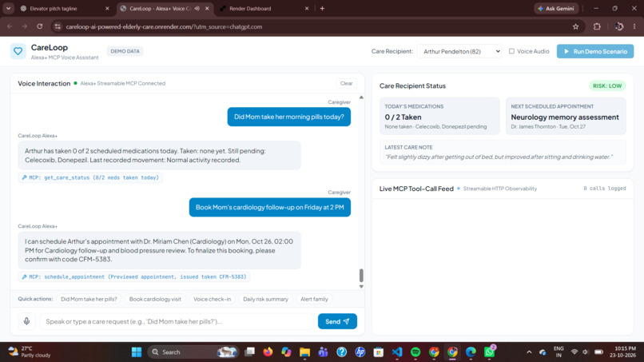Mute the CareLoop tab audio speaker icon

pos(197,8)
